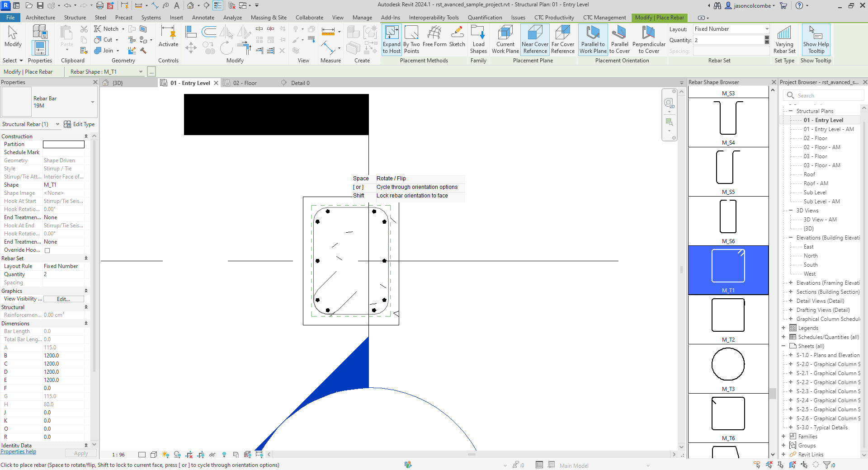
Task: Choose Perpendicular to Cover orientation
Action: (649, 40)
